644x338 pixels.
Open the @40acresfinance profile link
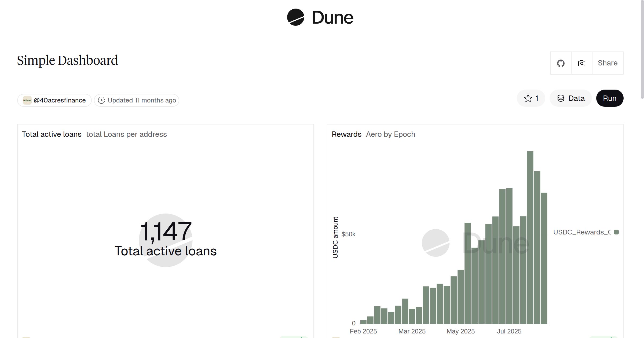60,100
